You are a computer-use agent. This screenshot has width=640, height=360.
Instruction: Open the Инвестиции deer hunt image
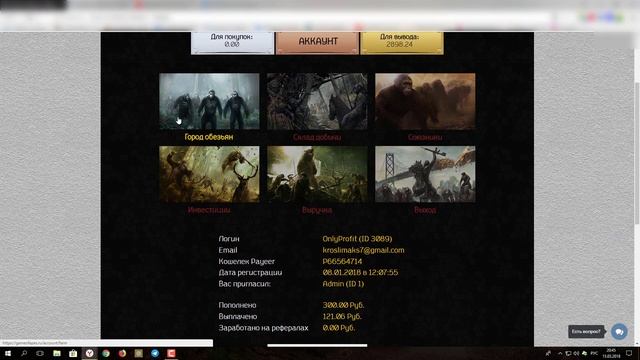[x=209, y=174]
